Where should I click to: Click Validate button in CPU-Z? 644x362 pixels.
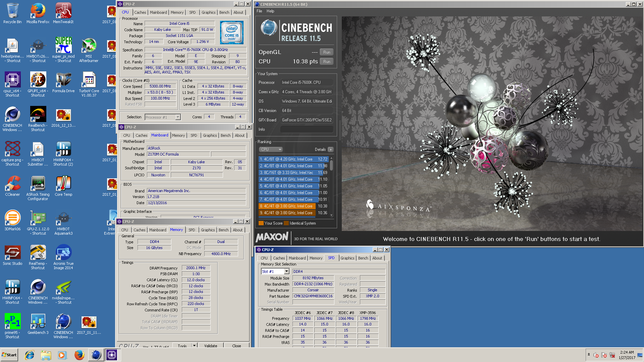tap(211, 346)
